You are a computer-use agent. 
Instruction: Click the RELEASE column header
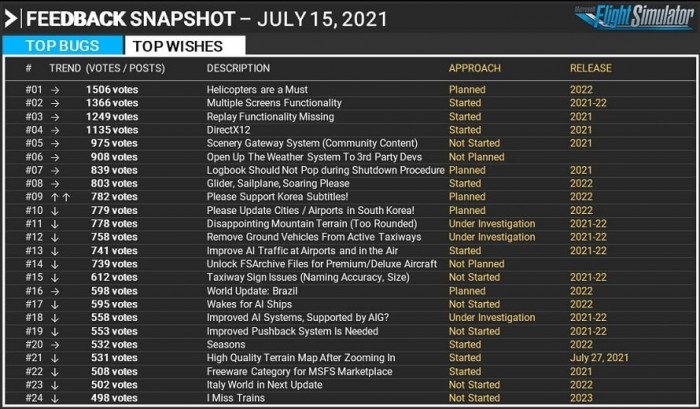coord(590,68)
